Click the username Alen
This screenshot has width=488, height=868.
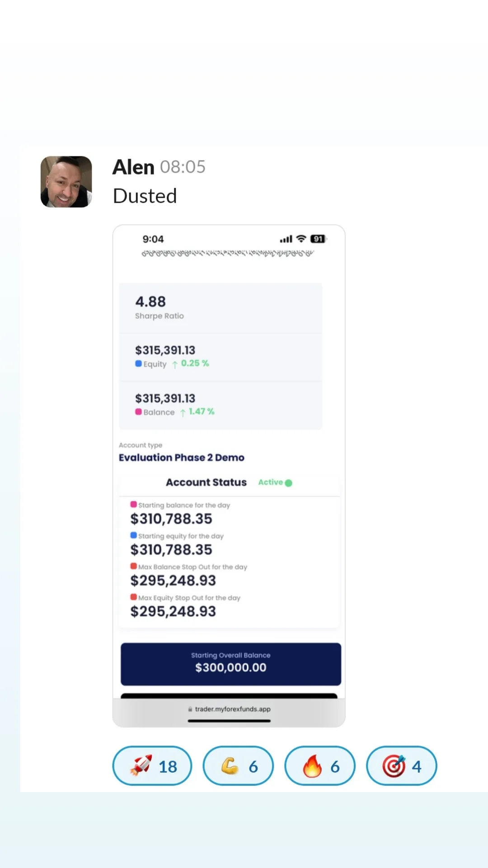click(x=133, y=167)
